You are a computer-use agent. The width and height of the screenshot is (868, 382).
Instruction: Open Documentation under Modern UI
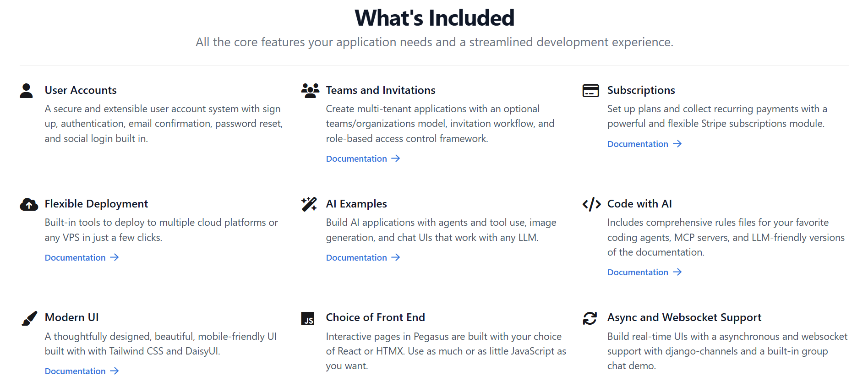tap(75, 371)
